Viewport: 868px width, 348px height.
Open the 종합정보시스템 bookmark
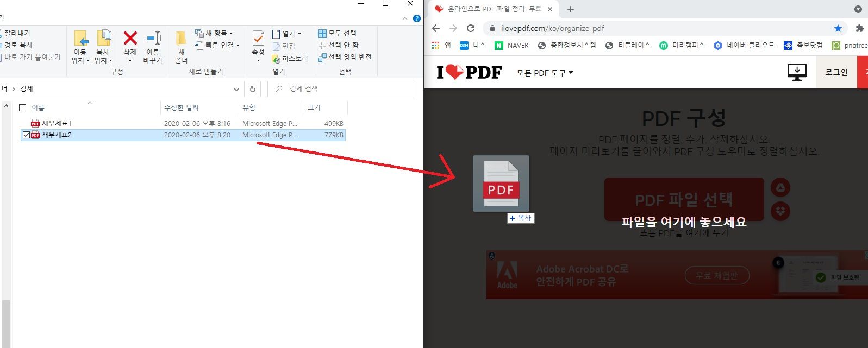[566, 46]
